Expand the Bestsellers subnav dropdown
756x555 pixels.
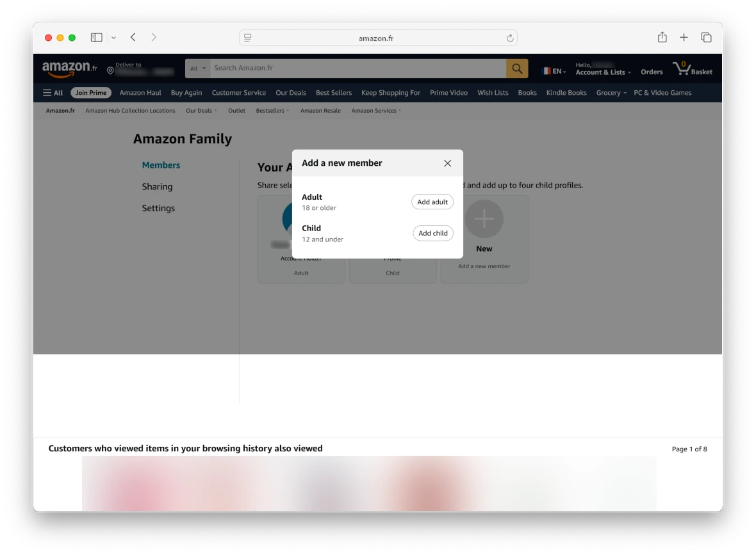pos(272,111)
